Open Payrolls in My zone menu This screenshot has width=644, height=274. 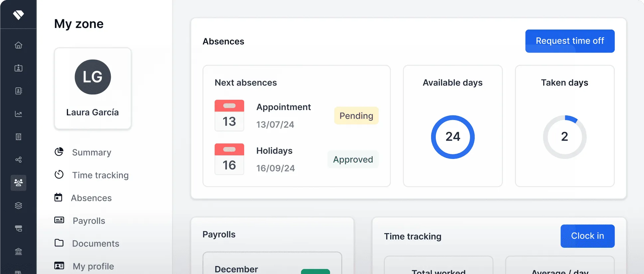point(89,221)
